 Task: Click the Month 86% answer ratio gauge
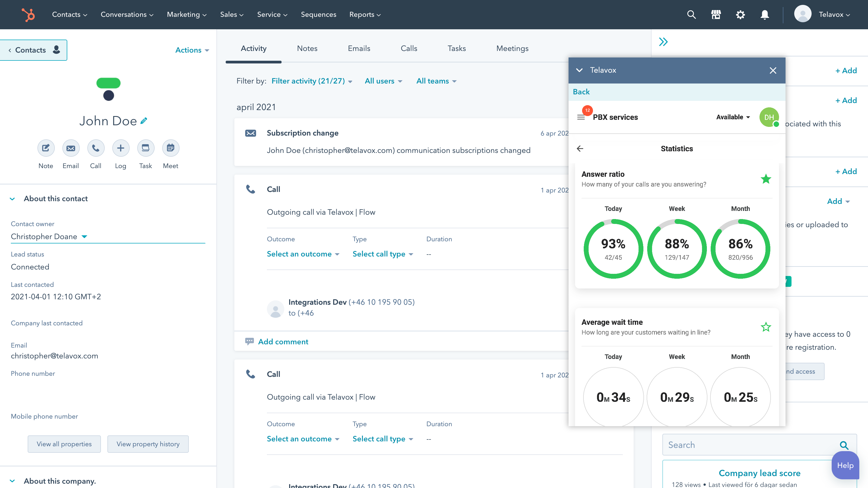click(740, 249)
